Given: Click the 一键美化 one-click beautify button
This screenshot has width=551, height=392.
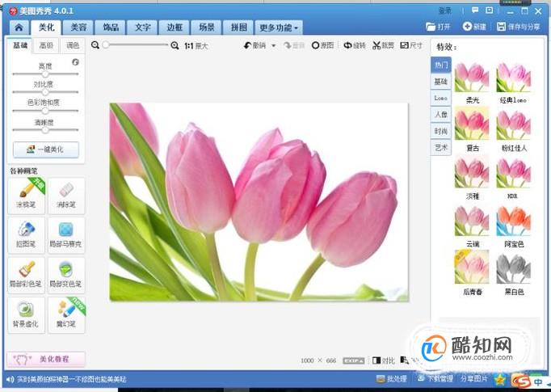Looking at the screenshot, I should [46, 150].
